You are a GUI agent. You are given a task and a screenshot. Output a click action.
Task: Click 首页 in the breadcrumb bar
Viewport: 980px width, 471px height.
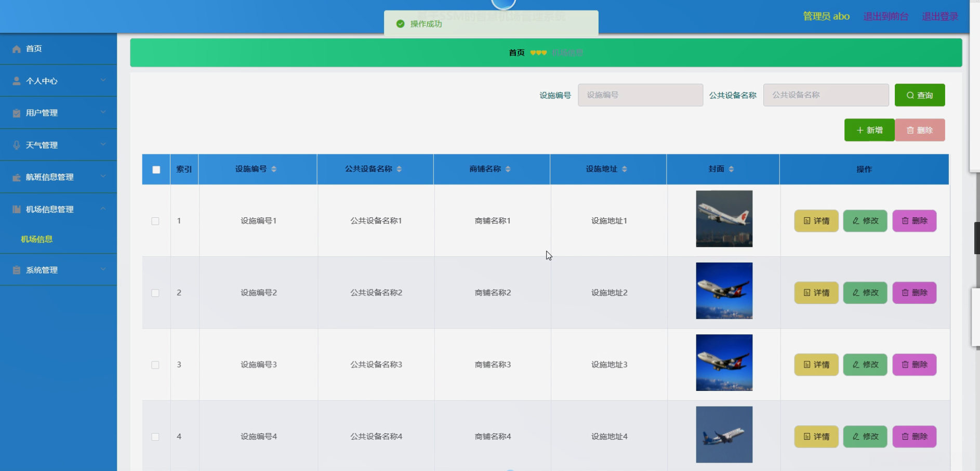517,53
